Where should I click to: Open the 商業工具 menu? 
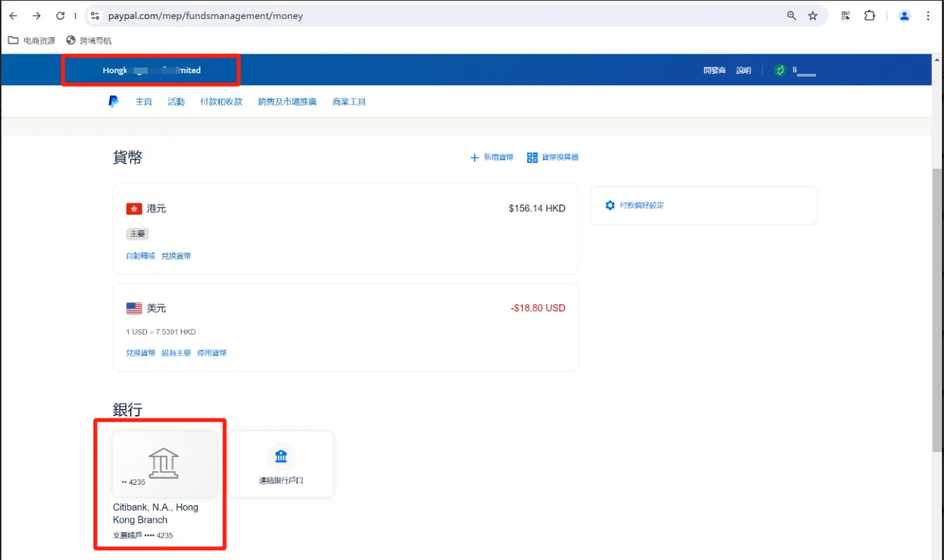click(349, 102)
